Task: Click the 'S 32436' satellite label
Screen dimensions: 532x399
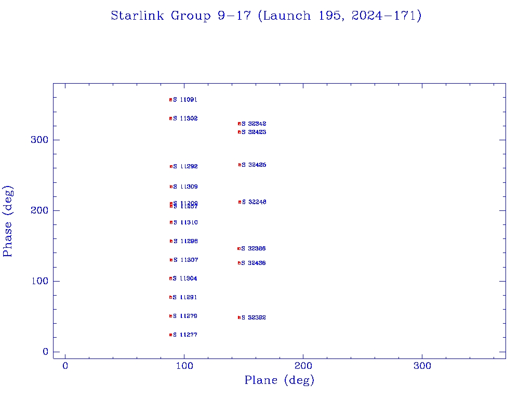Action: tap(254, 263)
